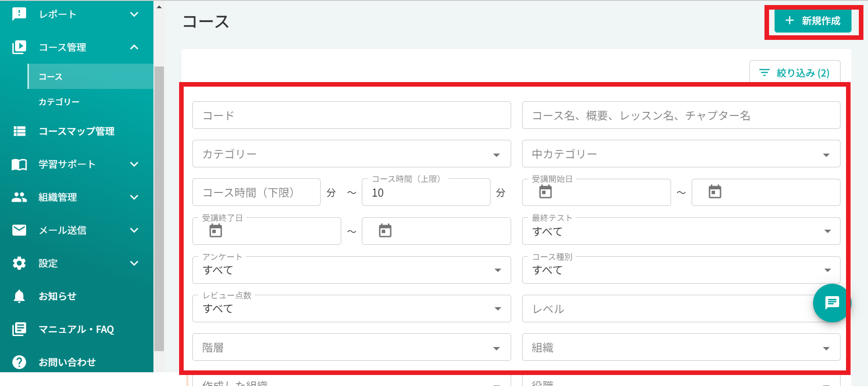This screenshot has height=386, width=868.
Task: Click the お問い合わせ question mark icon
Action: (19, 362)
